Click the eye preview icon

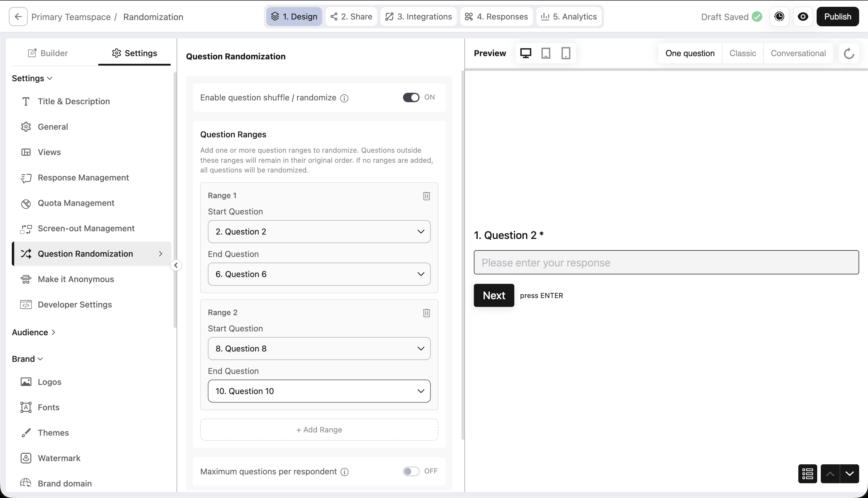coord(803,17)
